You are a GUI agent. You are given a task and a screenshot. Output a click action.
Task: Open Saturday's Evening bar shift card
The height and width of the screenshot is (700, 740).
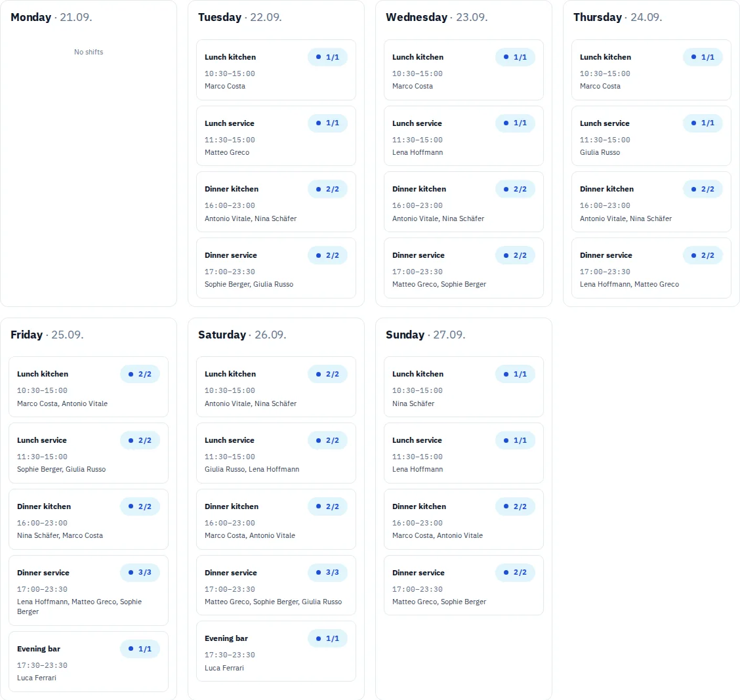coord(276,651)
